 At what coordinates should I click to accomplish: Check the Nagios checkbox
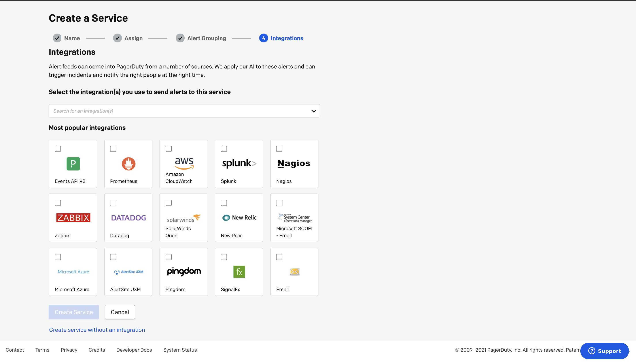[x=279, y=149]
